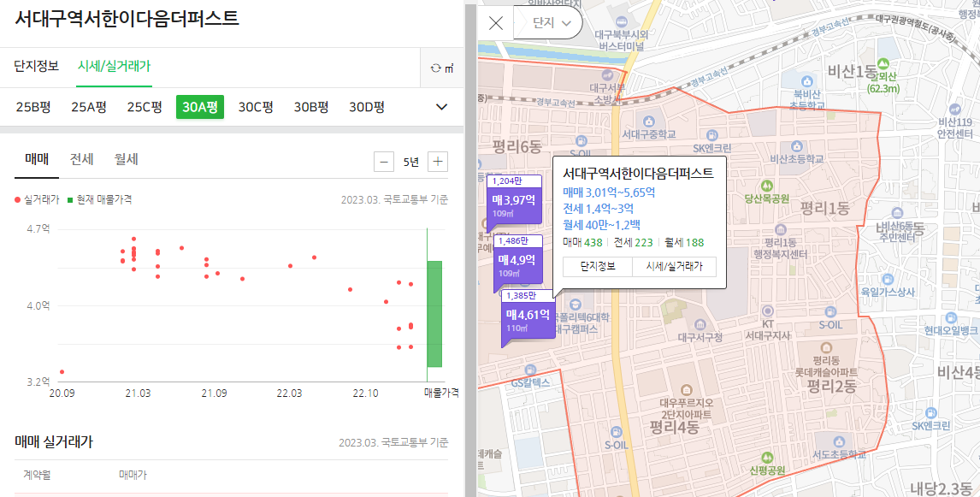Image resolution: width=980 pixels, height=497 pixels.
Task: Click 당산목공원 park icon on map
Action: pyautogui.click(x=767, y=186)
